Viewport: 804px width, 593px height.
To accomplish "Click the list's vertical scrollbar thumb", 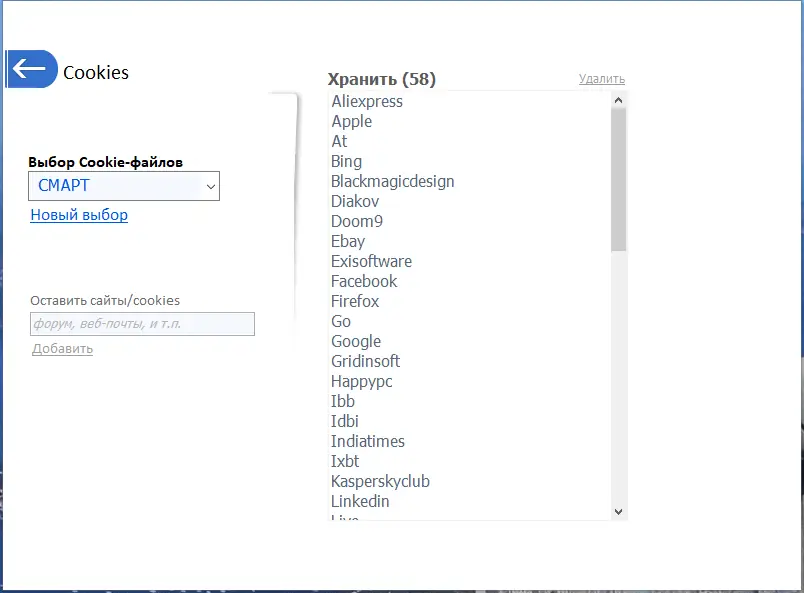I will click(618, 180).
